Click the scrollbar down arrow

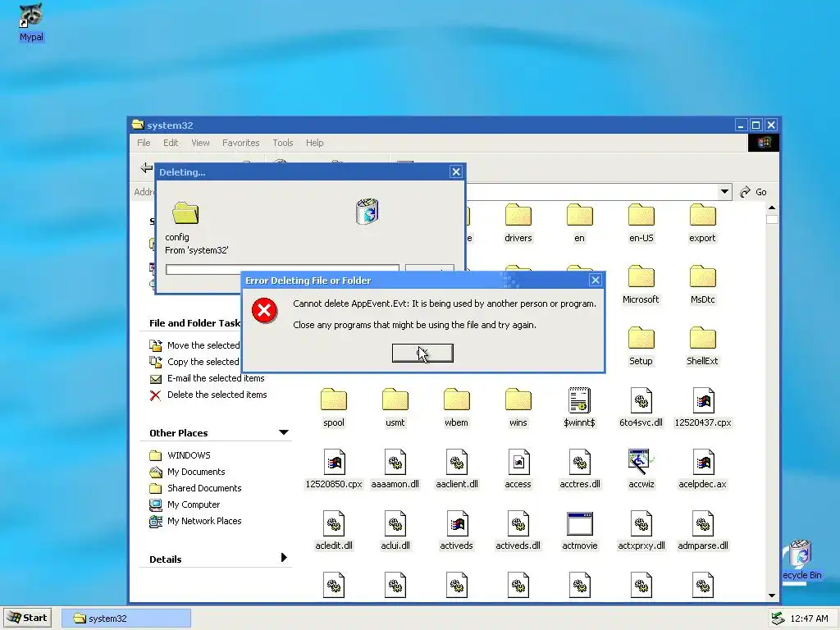click(772, 596)
